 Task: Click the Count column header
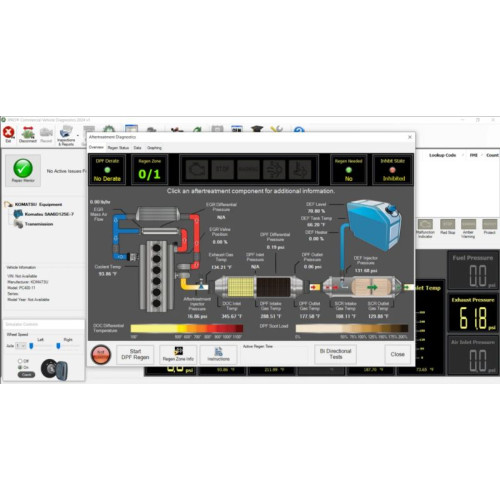(492, 155)
